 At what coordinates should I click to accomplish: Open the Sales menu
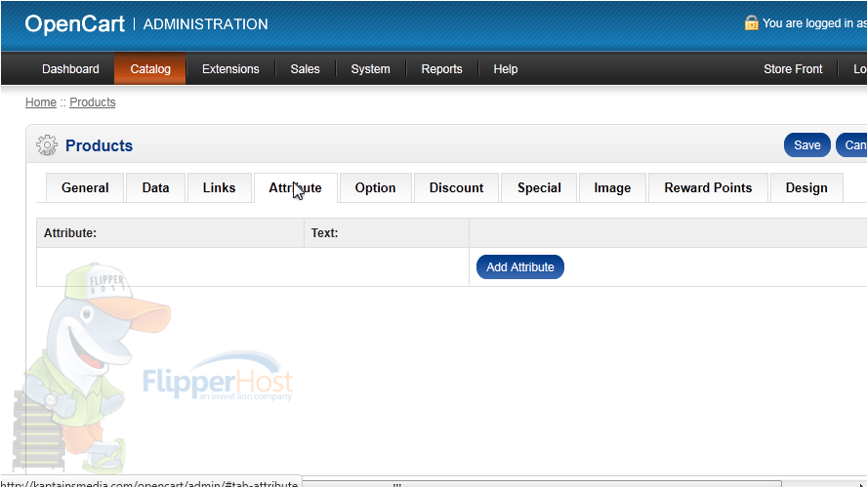pos(305,69)
